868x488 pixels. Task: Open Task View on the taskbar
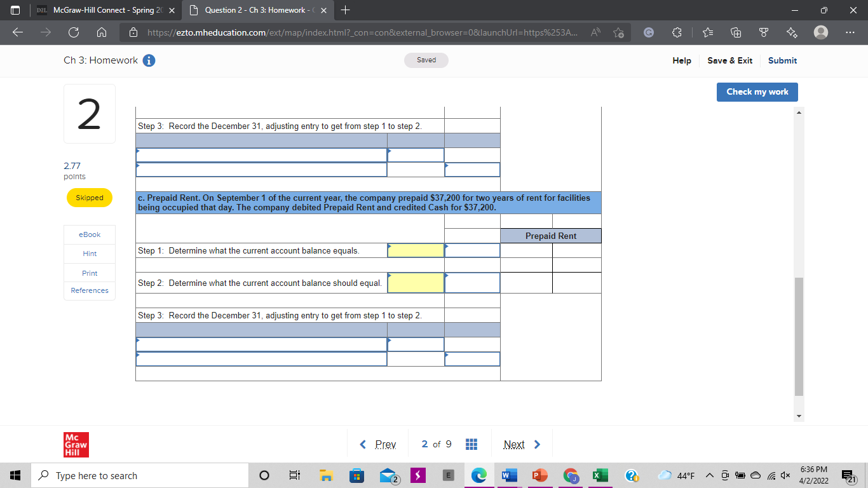click(x=295, y=475)
